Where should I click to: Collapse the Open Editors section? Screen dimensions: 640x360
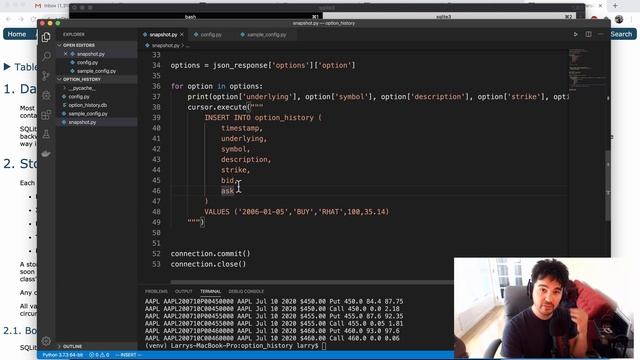[x=78, y=45]
